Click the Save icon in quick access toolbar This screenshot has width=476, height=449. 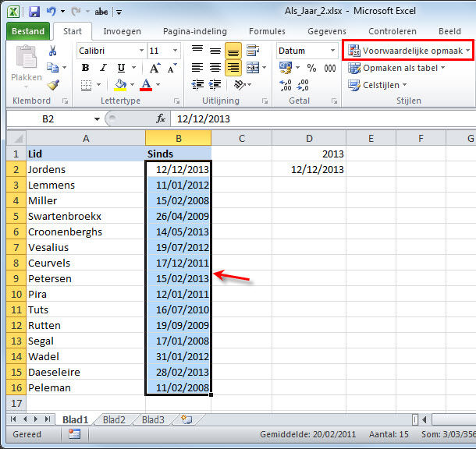coord(34,12)
